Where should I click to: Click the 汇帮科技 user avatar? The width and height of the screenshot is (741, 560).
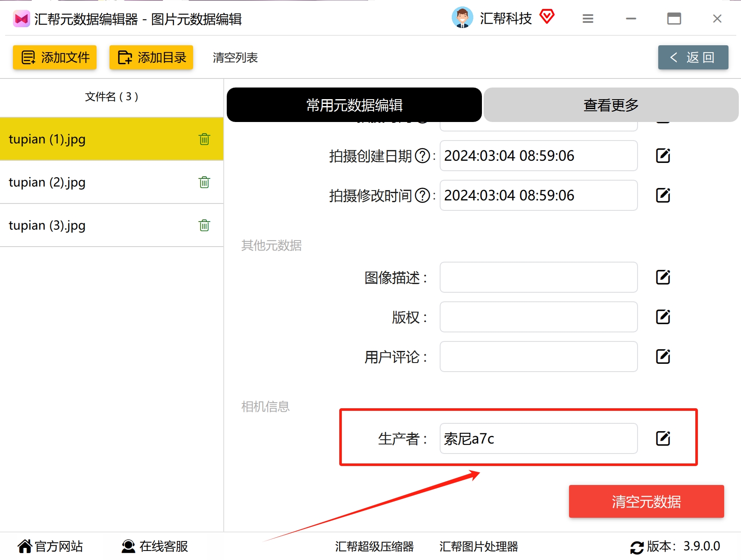[462, 18]
